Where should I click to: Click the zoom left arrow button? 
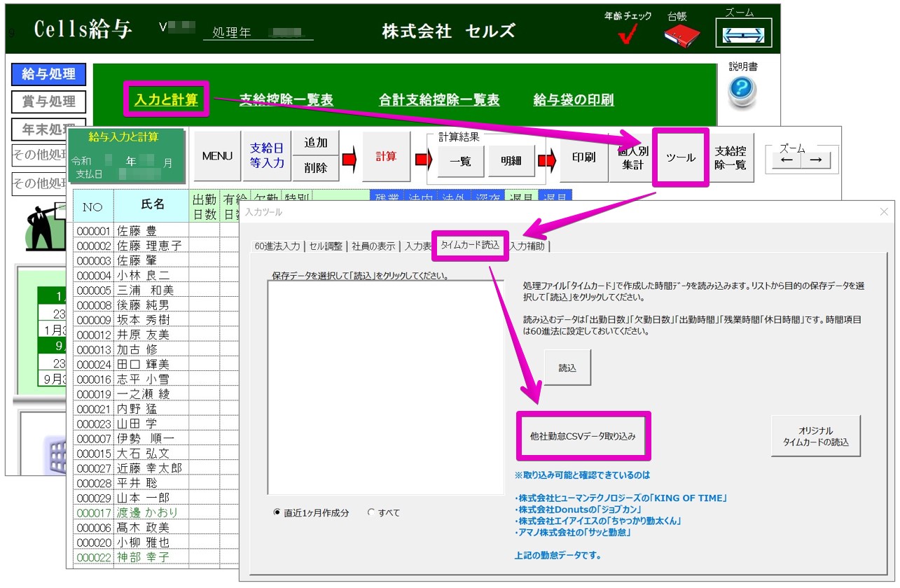(x=787, y=160)
